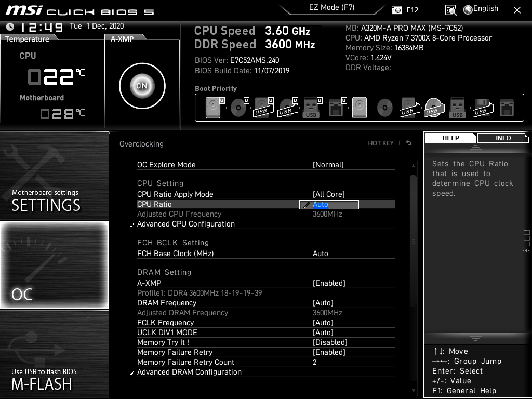
Task: Expand the collapsed side panel arrows at right edge
Action: 526,251
